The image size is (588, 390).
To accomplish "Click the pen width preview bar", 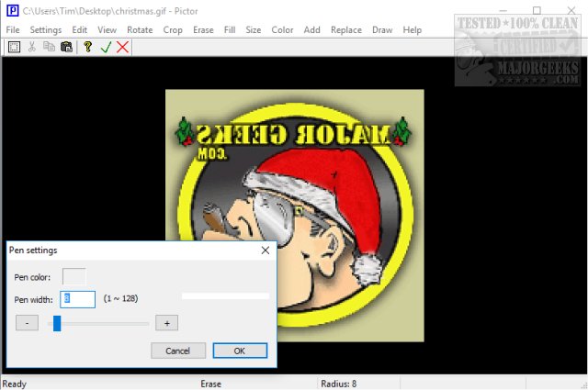I will click(225, 296).
